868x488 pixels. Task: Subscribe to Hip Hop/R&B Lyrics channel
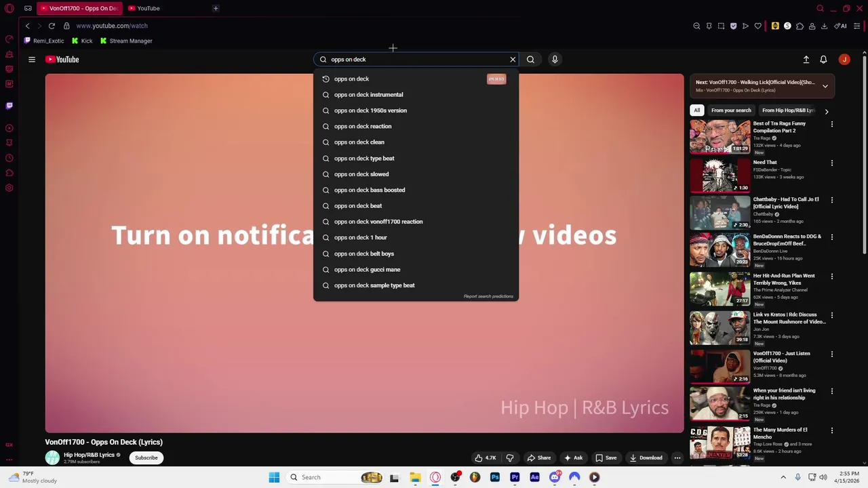pyautogui.click(x=146, y=457)
